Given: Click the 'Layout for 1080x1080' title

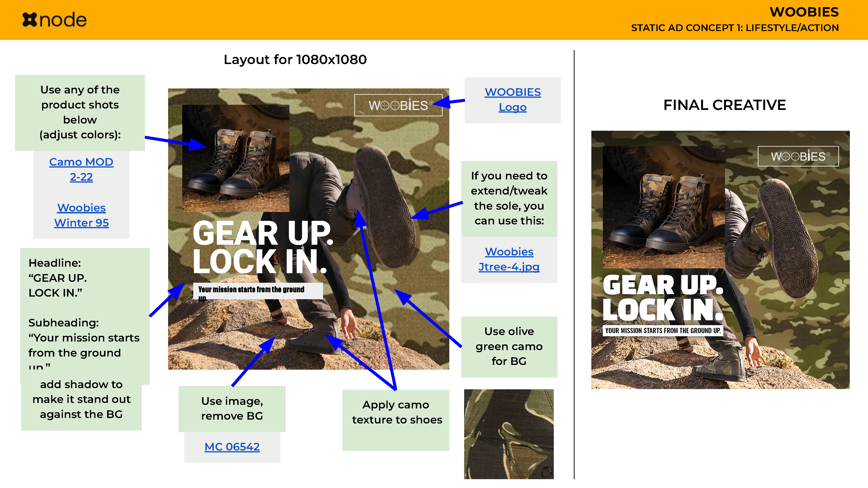Looking at the screenshot, I should pos(295,60).
